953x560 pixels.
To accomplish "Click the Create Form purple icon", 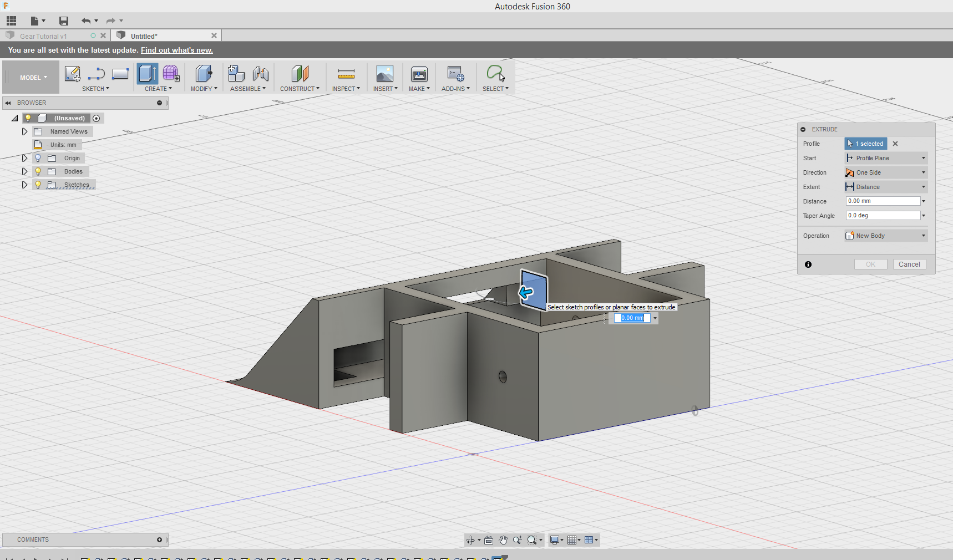I will point(171,74).
